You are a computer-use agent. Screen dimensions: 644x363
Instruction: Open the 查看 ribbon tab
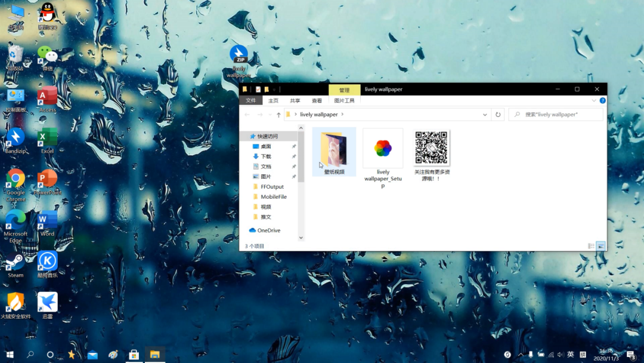click(317, 101)
